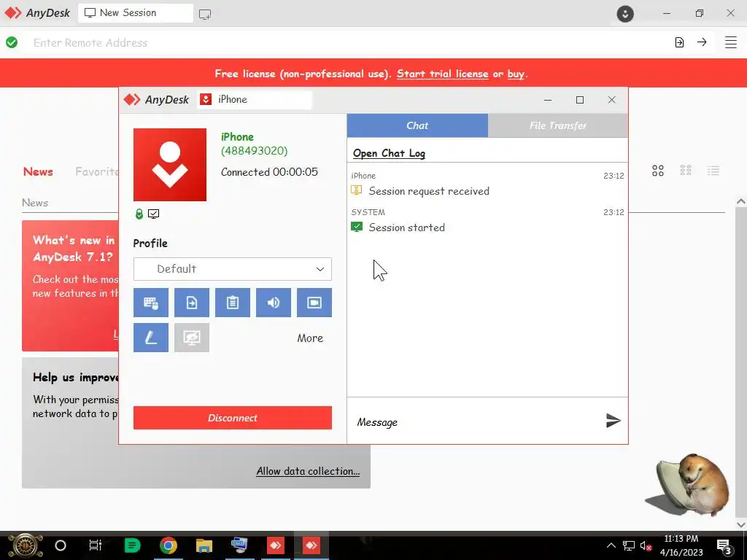747x560 pixels.
Task: Toggle the grayed privacy screen permission
Action: (x=192, y=338)
